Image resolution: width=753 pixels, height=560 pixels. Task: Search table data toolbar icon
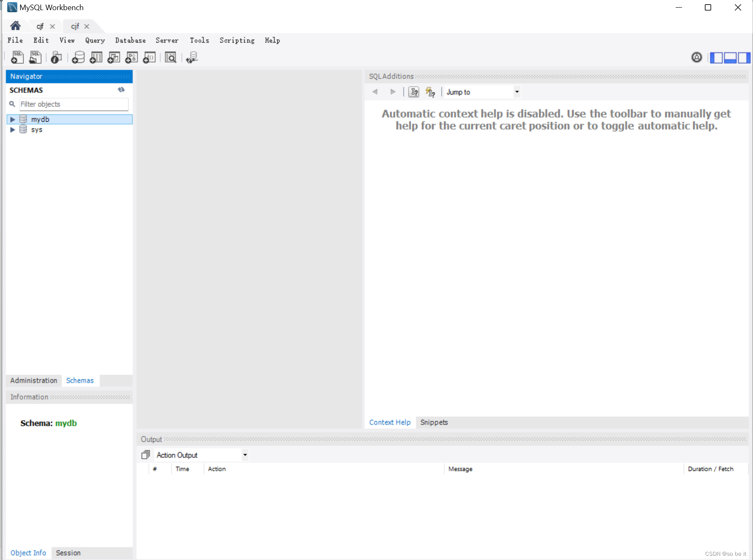pyautogui.click(x=171, y=57)
